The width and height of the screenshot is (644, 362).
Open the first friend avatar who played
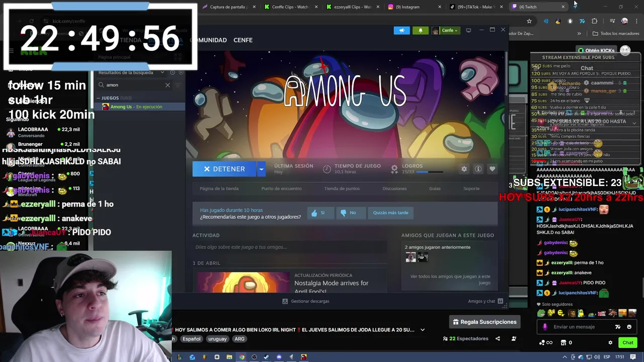[x=411, y=257]
